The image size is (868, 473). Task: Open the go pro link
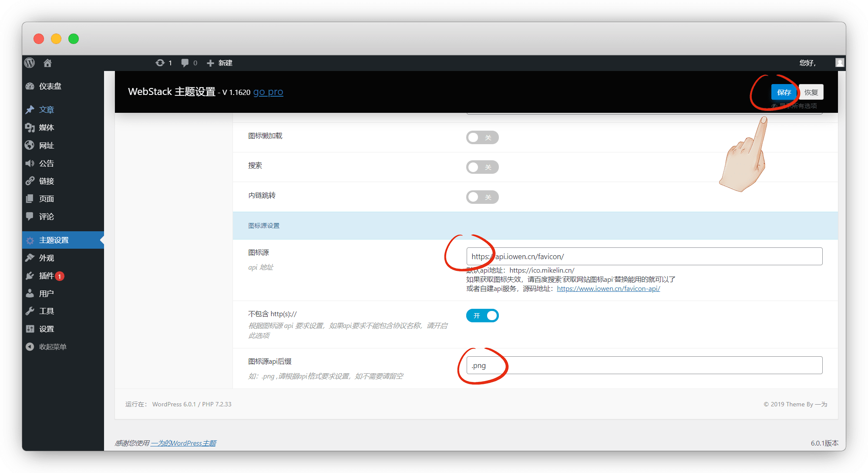(x=268, y=92)
